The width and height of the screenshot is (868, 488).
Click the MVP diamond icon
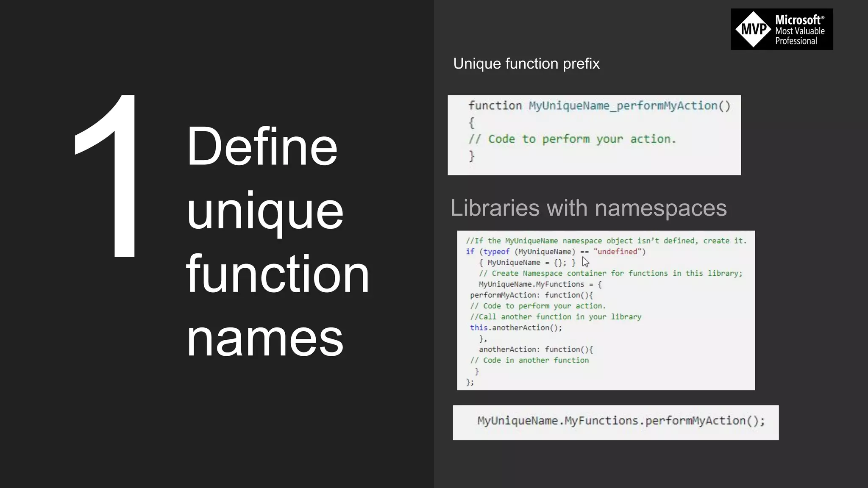click(753, 29)
